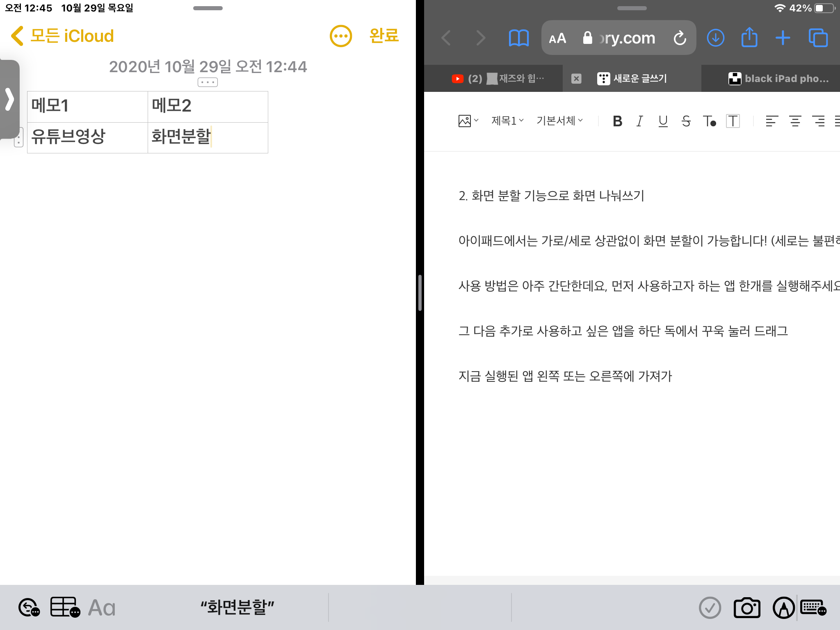Reload the page in address bar

pos(680,38)
